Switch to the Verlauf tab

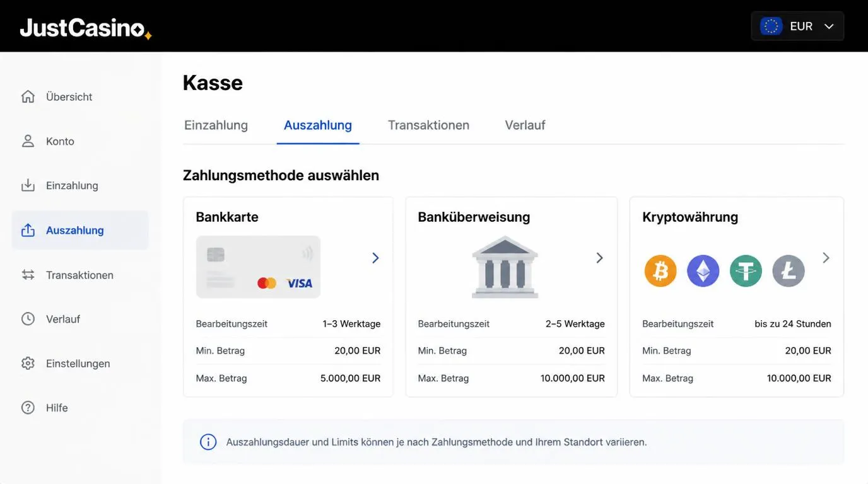tap(525, 125)
